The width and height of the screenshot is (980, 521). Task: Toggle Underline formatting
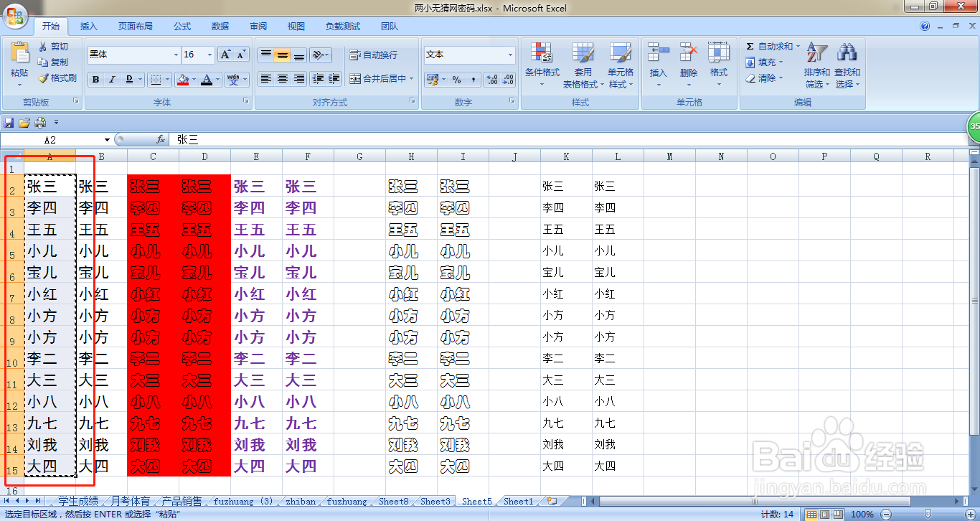(129, 80)
